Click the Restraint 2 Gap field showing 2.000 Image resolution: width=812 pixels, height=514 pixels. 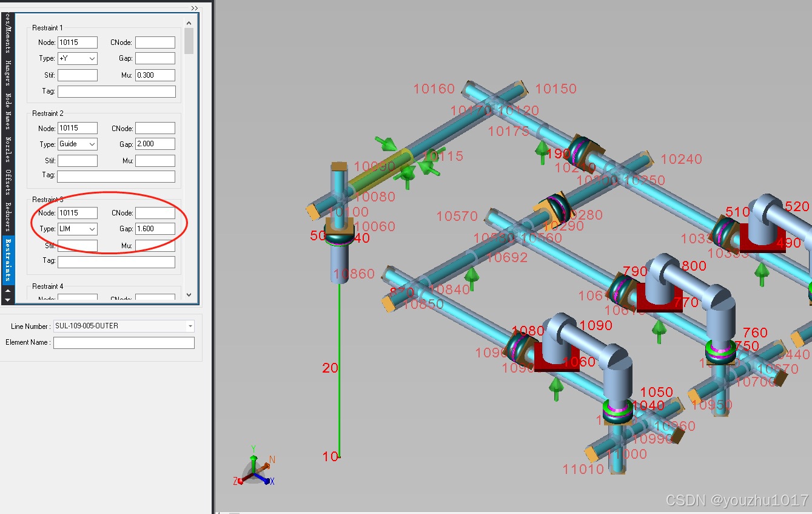[155, 144]
